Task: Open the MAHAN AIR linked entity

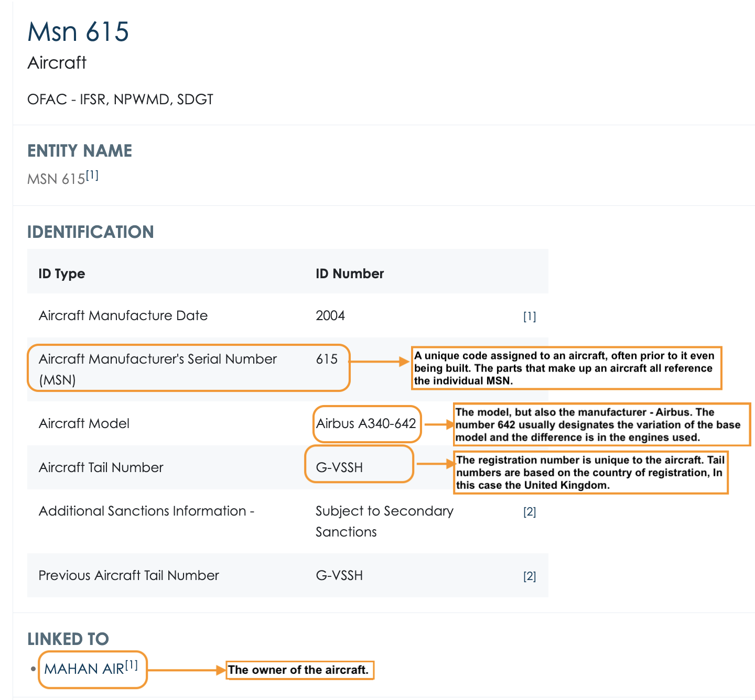Action: coord(84,669)
